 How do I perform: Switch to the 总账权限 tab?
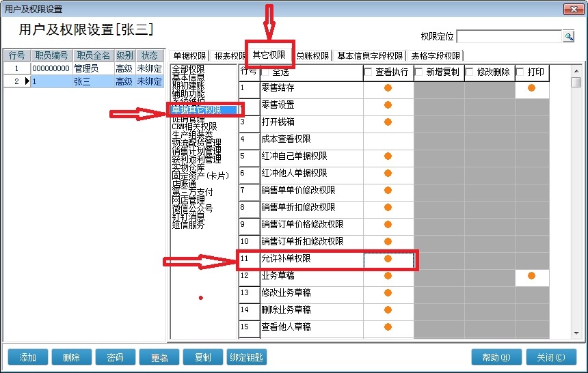tap(313, 56)
